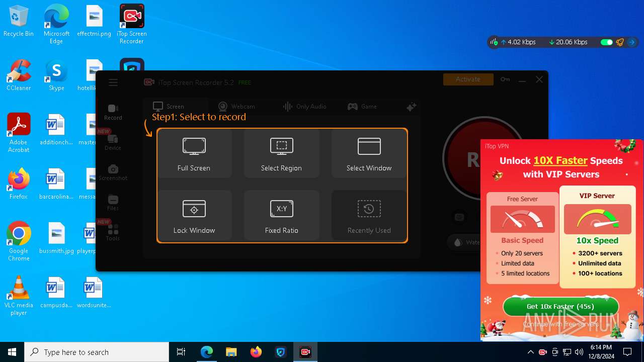Open the Tools section in sidebar
The height and width of the screenshot is (362, 644).
[113, 232]
